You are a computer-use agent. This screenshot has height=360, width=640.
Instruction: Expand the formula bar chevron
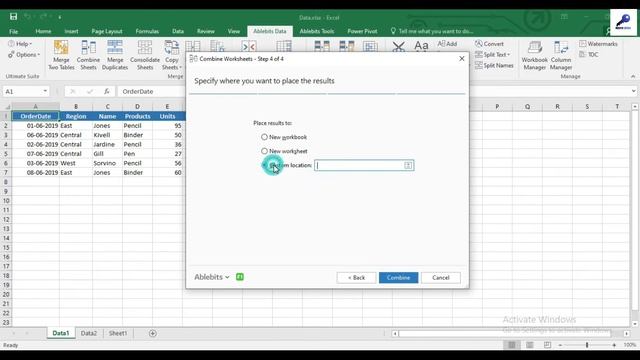point(633,91)
